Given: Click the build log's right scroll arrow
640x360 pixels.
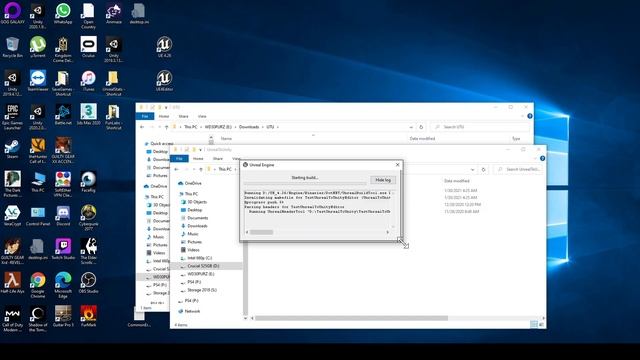Looking at the screenshot, I should pyautogui.click(x=388, y=232).
